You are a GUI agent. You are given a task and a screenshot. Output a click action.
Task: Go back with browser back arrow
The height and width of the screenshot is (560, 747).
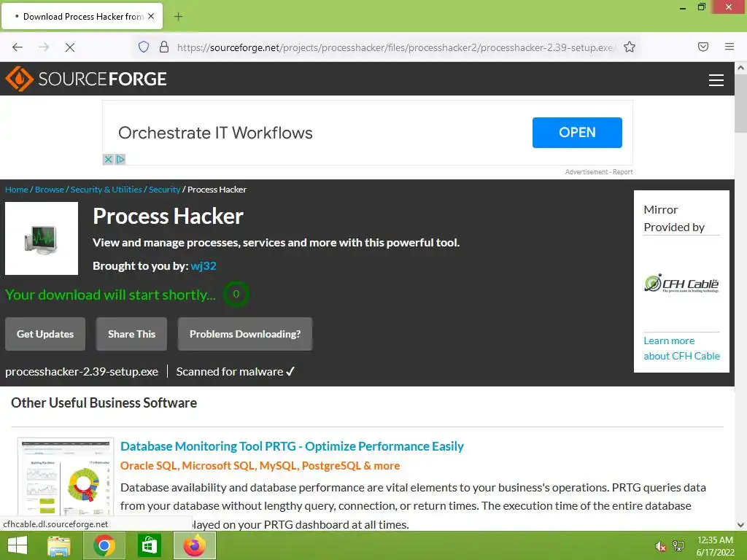pyautogui.click(x=18, y=47)
